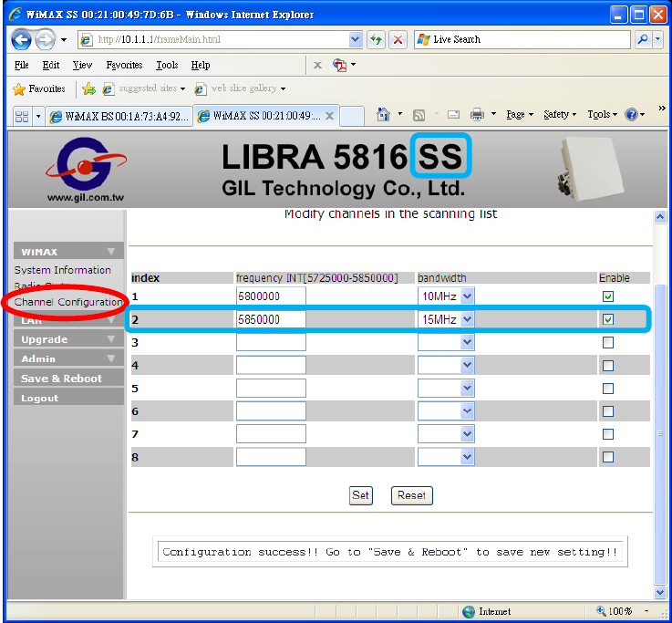Click the Read Mail envelope icon
672x623 pixels.
point(453,115)
